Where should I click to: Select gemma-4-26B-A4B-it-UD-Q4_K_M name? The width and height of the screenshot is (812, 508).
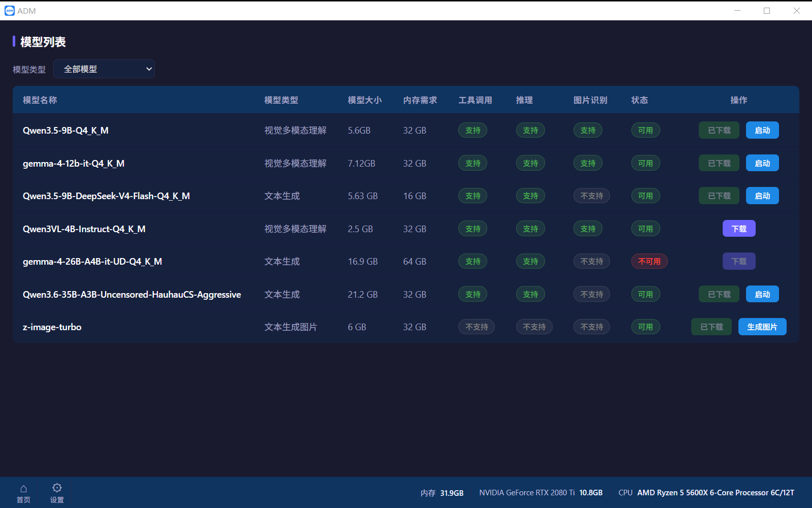point(92,262)
